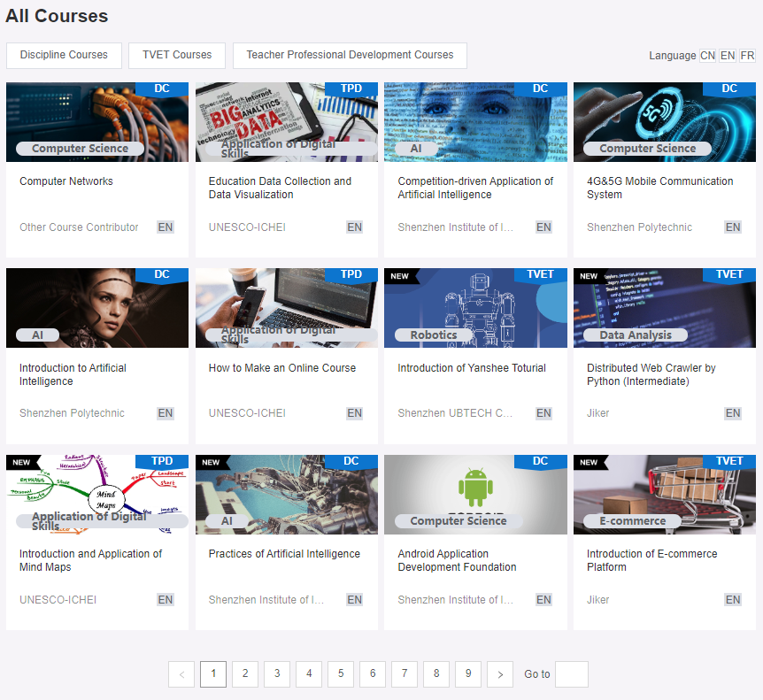The width and height of the screenshot is (763, 700).
Task: Open the Android robot course thumbnail
Action: (x=475, y=494)
